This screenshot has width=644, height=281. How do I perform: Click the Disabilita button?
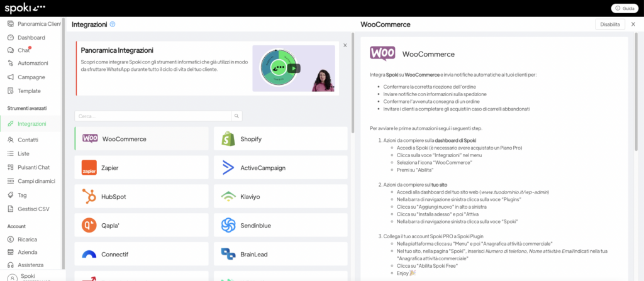(x=609, y=24)
